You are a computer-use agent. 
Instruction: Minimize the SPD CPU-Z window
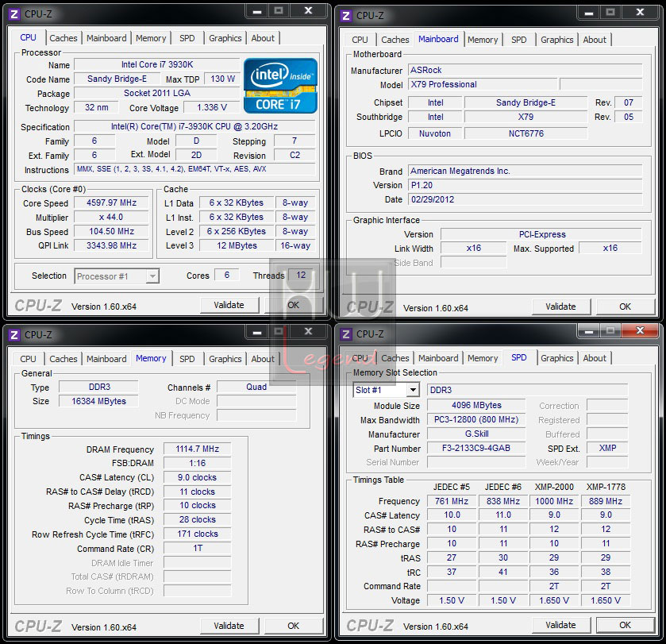click(x=589, y=330)
